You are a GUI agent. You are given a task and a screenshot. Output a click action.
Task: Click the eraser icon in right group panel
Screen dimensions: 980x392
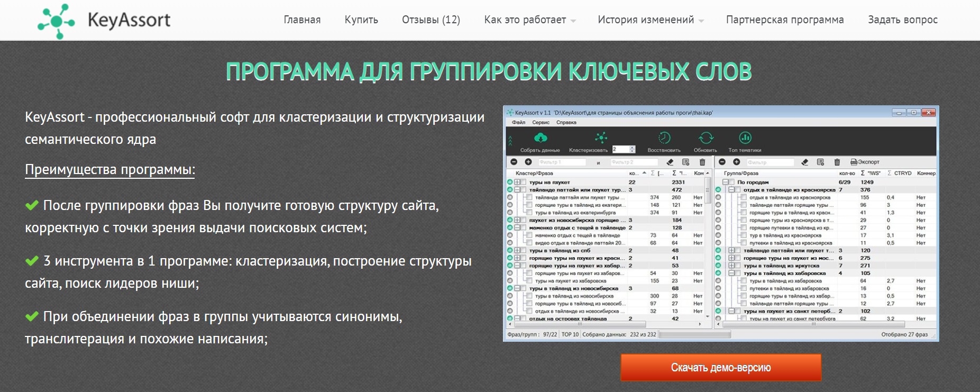click(x=804, y=162)
